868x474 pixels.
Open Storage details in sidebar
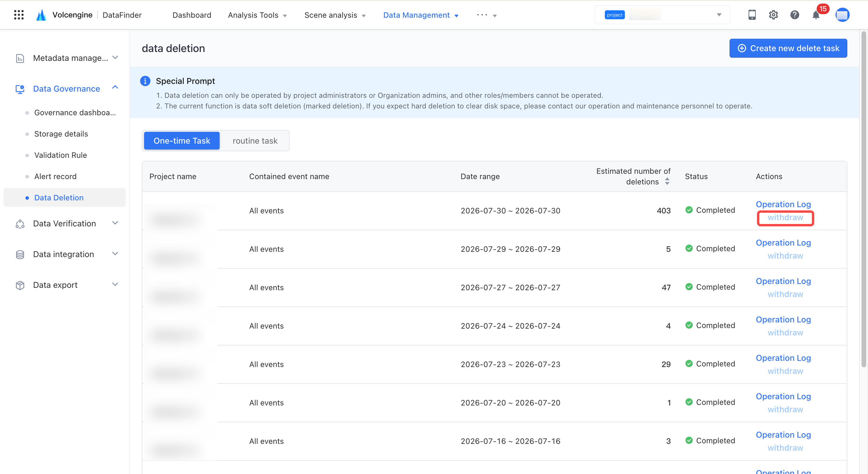click(x=61, y=134)
